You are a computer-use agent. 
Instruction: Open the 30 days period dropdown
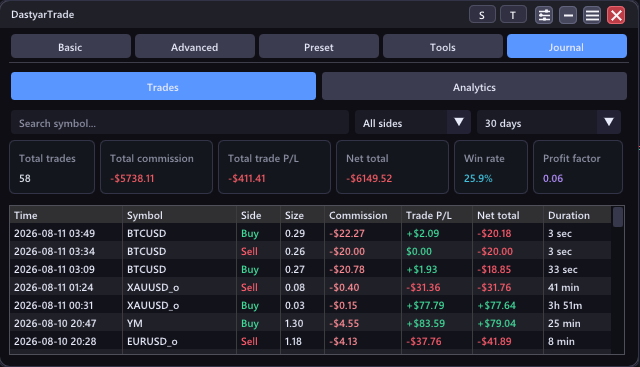pos(549,122)
